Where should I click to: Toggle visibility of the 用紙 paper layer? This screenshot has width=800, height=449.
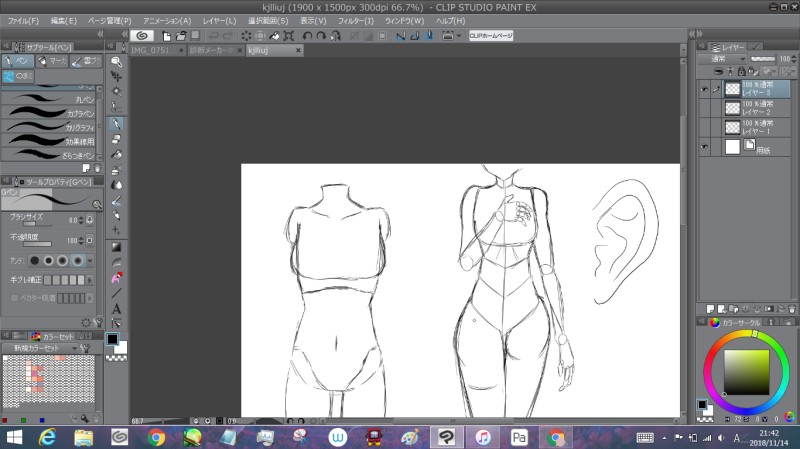coord(704,147)
